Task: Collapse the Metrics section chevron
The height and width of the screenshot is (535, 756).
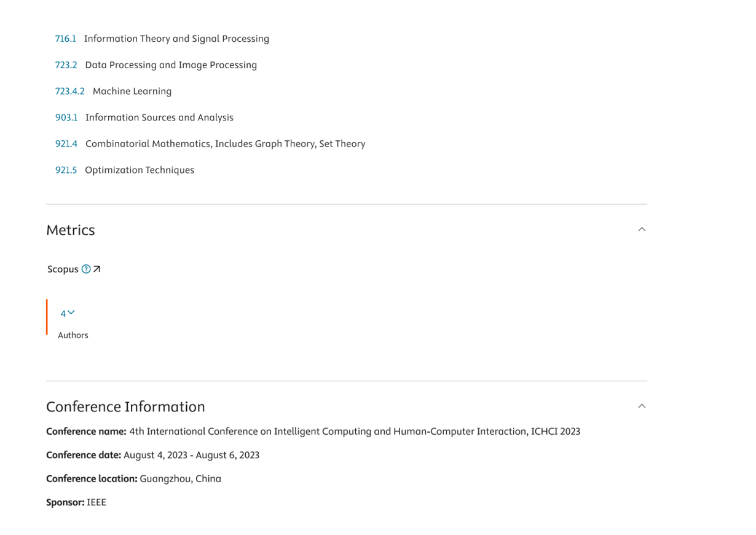Action: pos(642,229)
